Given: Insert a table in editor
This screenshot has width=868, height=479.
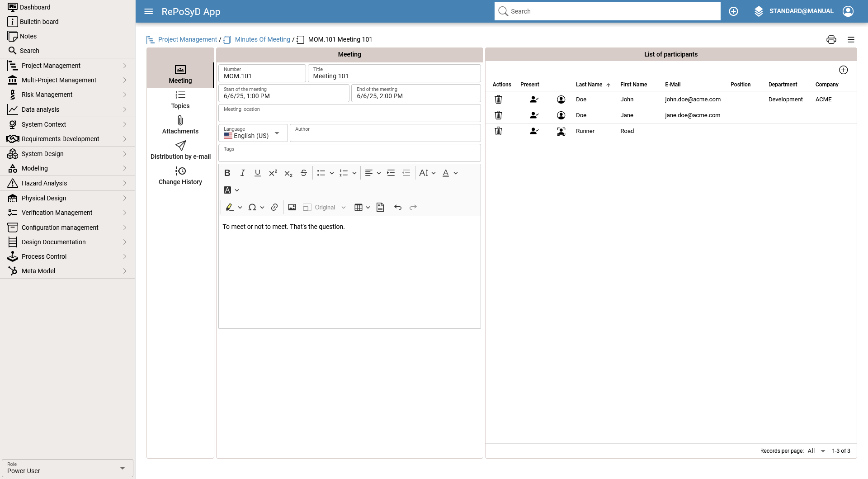Looking at the screenshot, I should tap(359, 207).
